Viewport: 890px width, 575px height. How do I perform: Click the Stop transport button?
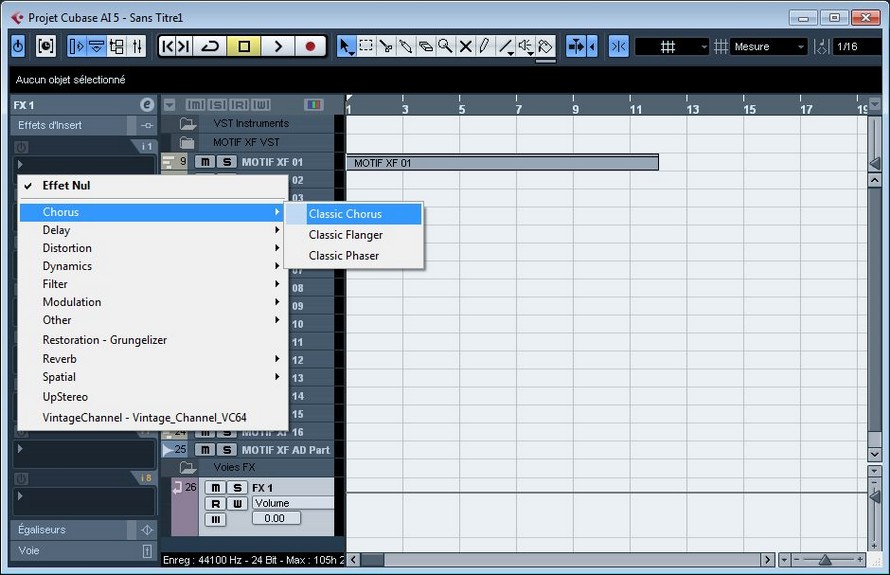[243, 46]
